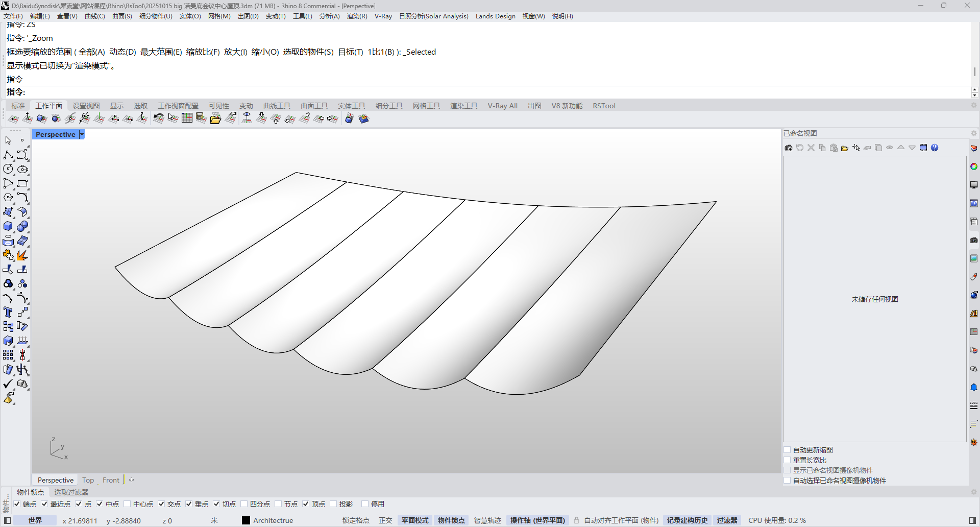Switch to the 曲线工具 toolbar tab
The height and width of the screenshot is (527, 980).
pyautogui.click(x=277, y=106)
